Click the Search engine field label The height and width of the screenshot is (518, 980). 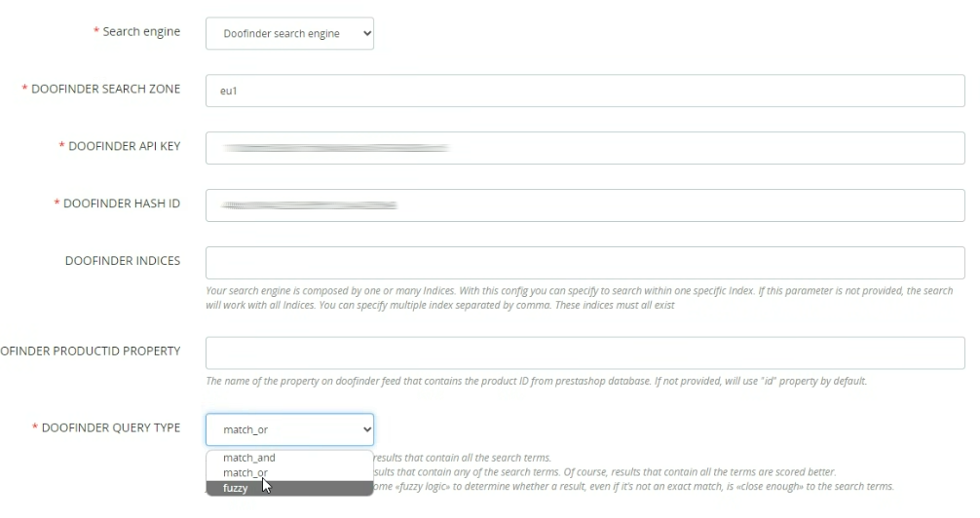click(141, 32)
